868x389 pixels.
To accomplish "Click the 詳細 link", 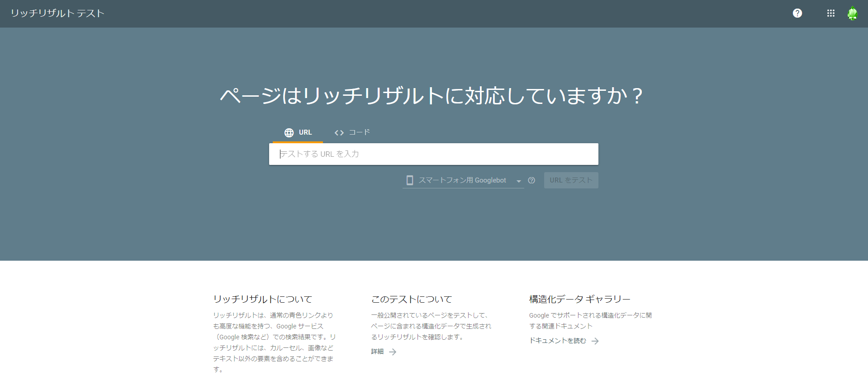I will 384,352.
